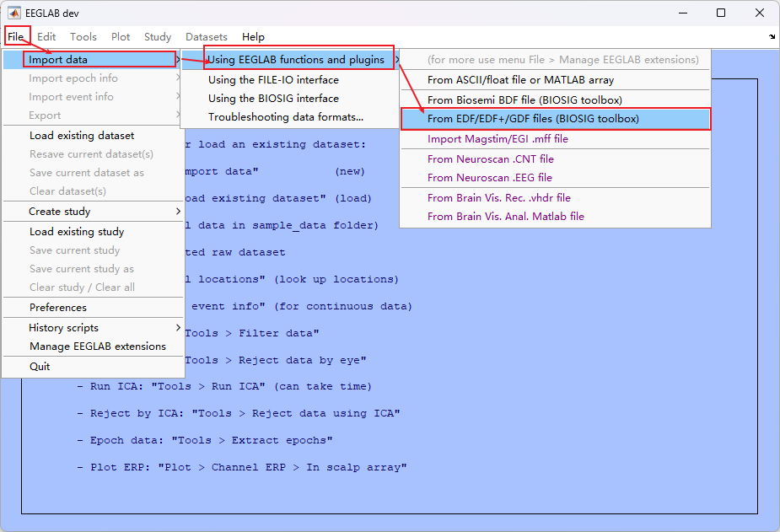The image size is (780, 532).
Task: Choose Load existing study
Action: point(93,232)
